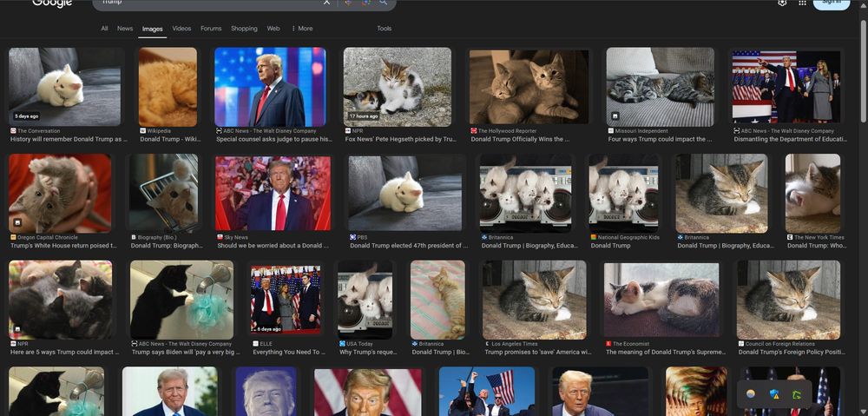This screenshot has height=416, width=868.
Task: Click the Windows Security shield tray icon
Action: pyautogui.click(x=774, y=394)
